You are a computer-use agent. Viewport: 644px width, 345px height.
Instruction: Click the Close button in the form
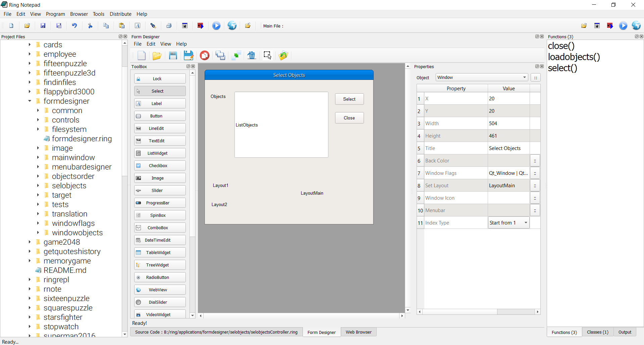pyautogui.click(x=349, y=118)
